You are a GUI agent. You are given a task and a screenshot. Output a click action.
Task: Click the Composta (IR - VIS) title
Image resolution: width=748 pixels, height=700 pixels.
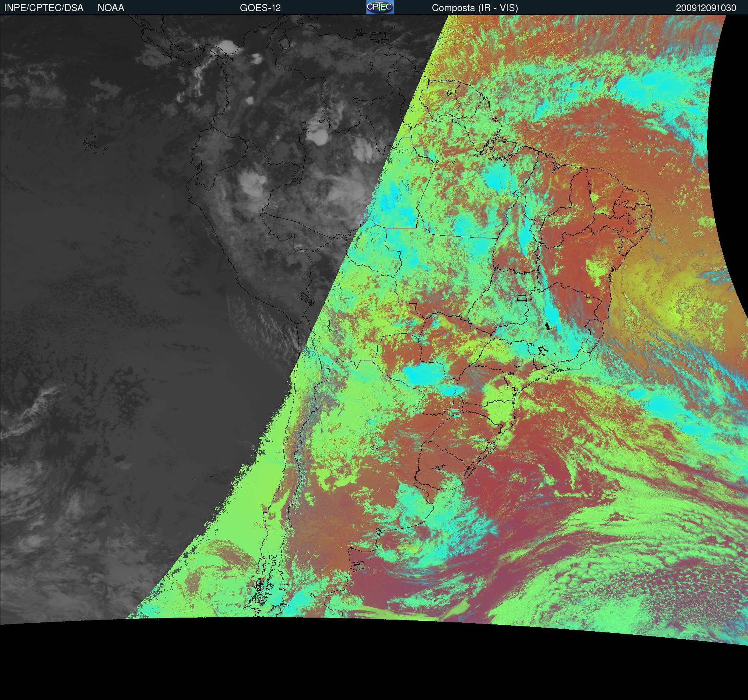pyautogui.click(x=475, y=8)
